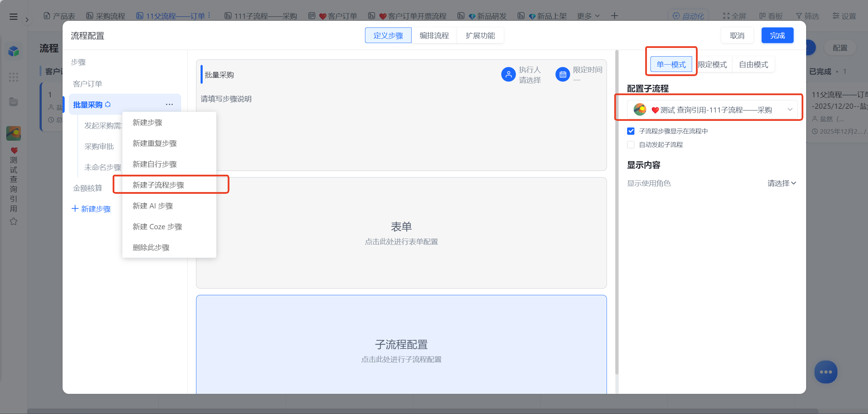This screenshot has width=868, height=414.
Task: Open the 111子流程——采购 view tab
Action: pyautogui.click(x=261, y=16)
